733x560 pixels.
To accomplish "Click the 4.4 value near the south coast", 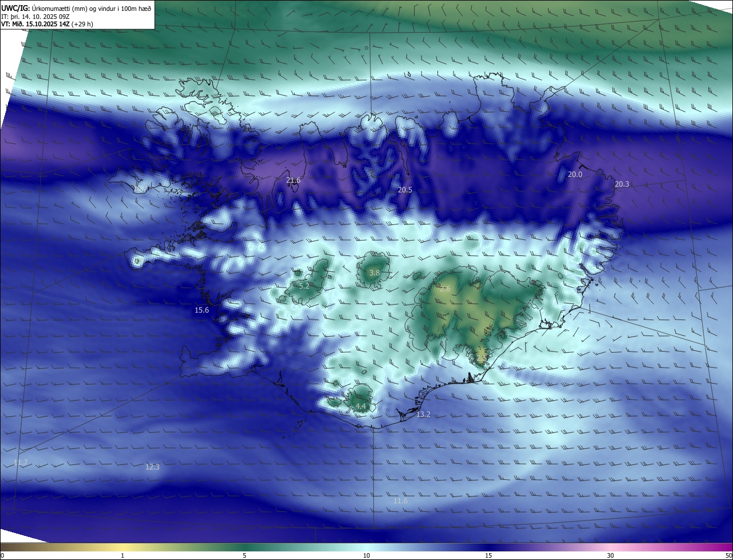I will tap(361, 407).
